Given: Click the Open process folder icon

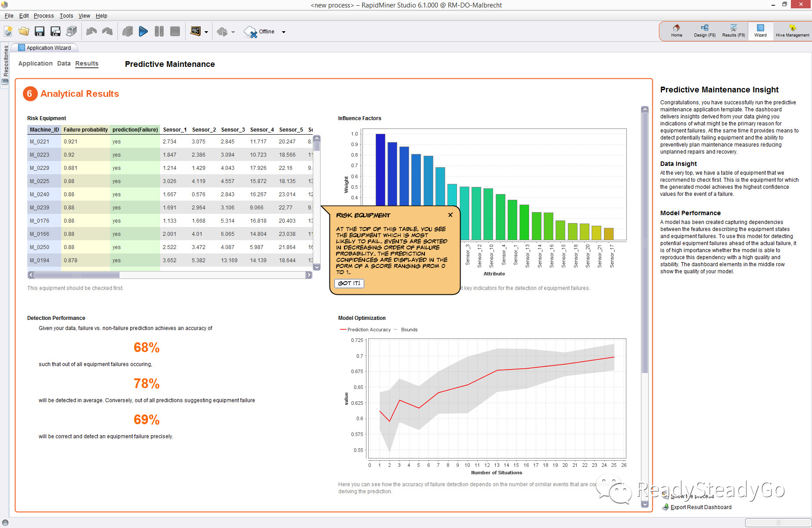Looking at the screenshot, I should coord(24,31).
